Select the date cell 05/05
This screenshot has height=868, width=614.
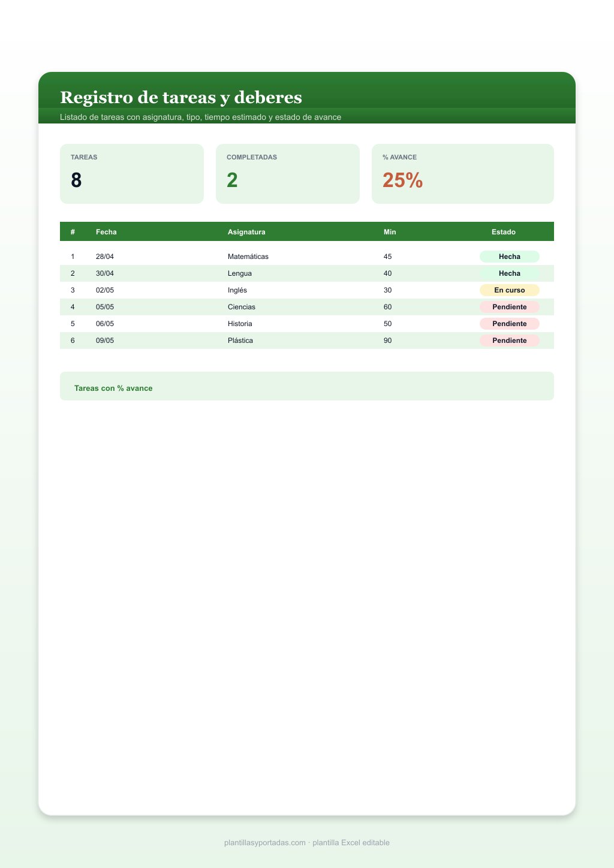tap(105, 307)
